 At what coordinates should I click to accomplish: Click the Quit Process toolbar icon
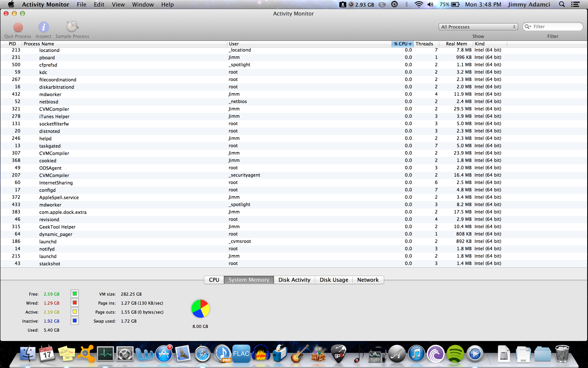[18, 27]
